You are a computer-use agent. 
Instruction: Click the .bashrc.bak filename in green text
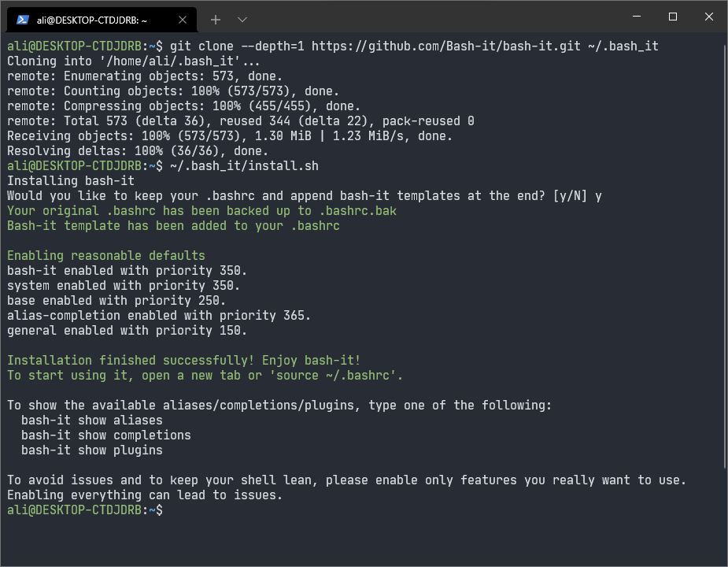[357, 211]
